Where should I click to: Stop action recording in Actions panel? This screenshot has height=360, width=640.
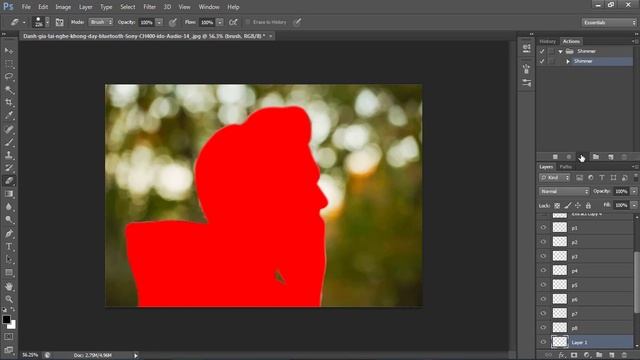pyautogui.click(x=555, y=157)
